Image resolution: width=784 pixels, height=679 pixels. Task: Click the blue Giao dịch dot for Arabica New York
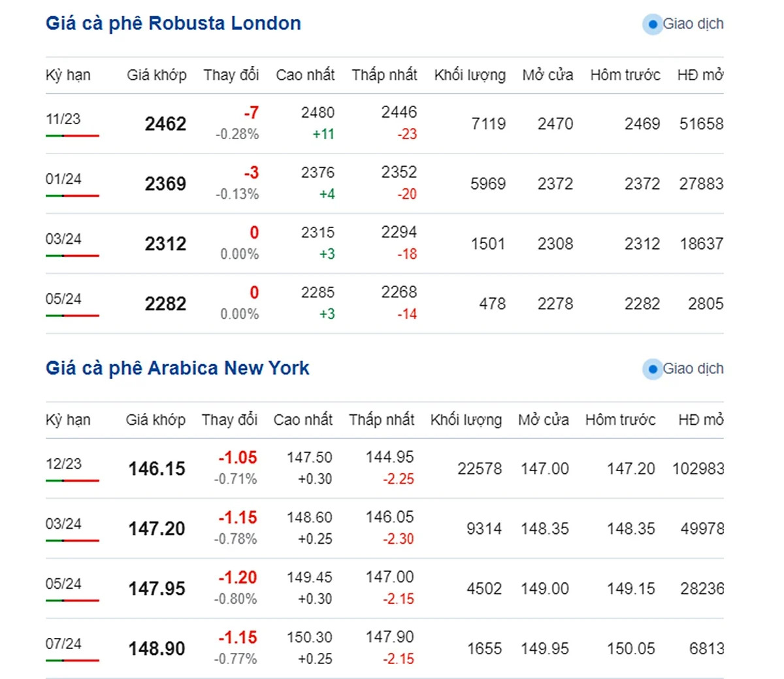click(652, 369)
